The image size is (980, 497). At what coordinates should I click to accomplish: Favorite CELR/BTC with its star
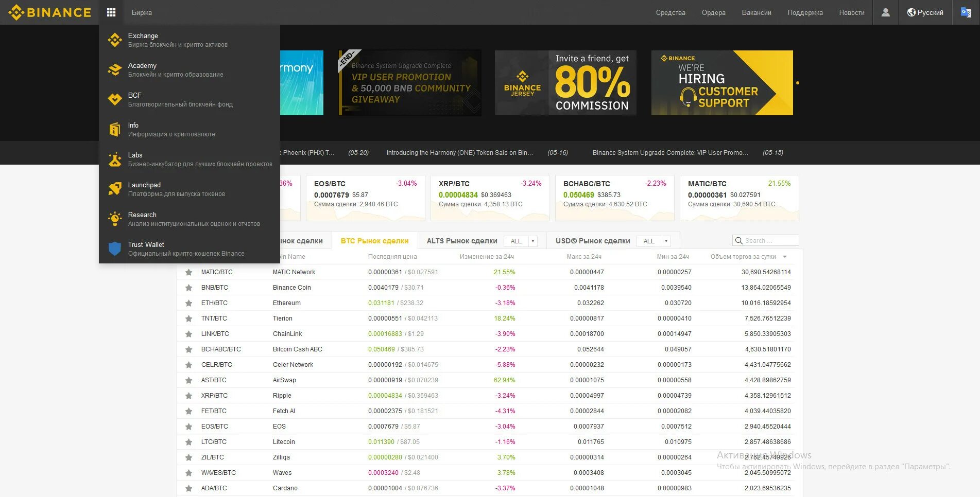(x=189, y=365)
